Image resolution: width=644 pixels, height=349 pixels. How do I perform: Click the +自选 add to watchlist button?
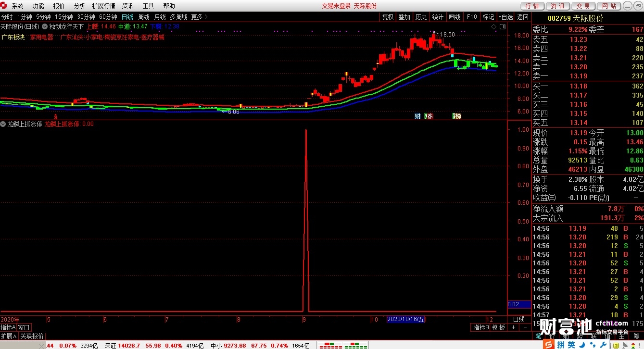[506, 17]
